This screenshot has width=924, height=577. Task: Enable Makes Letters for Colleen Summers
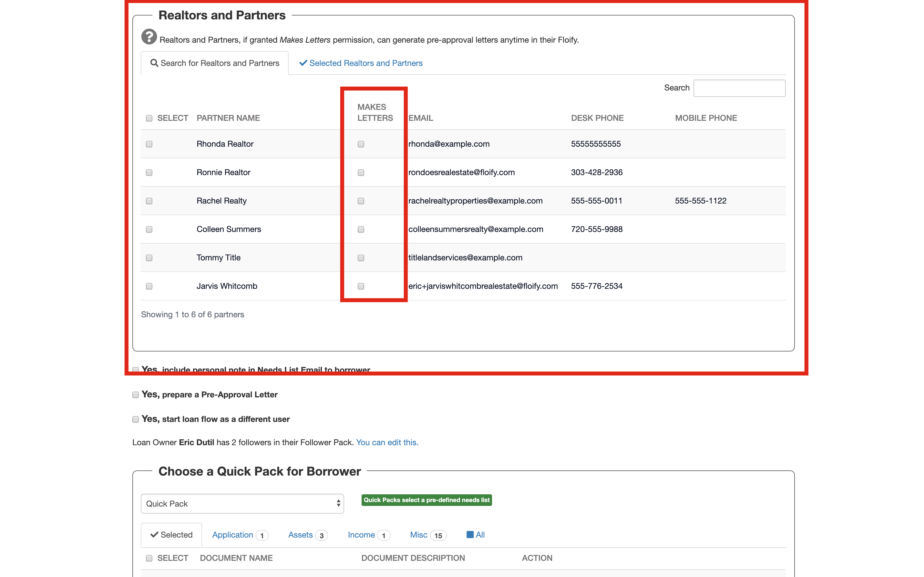(x=361, y=229)
